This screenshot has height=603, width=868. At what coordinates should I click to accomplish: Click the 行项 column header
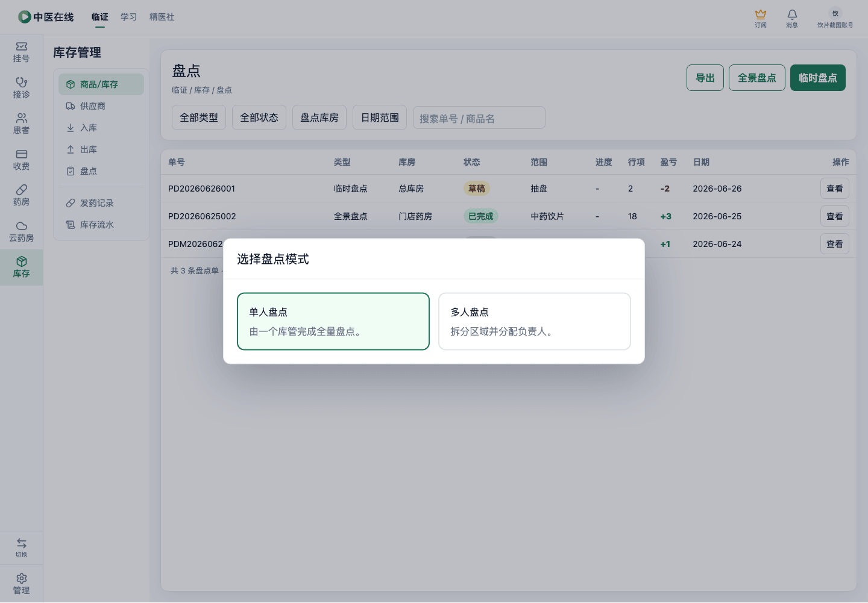[636, 162]
